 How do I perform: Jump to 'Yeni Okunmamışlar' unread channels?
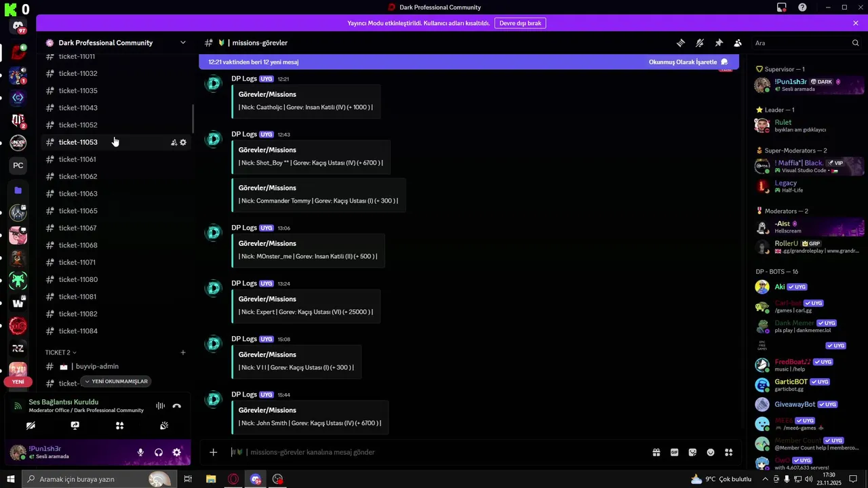tap(115, 382)
